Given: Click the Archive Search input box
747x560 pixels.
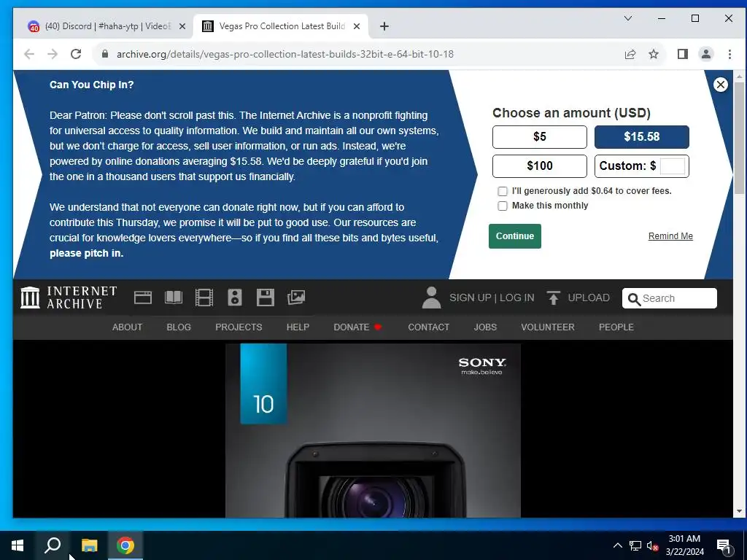Looking at the screenshot, I should click(670, 298).
